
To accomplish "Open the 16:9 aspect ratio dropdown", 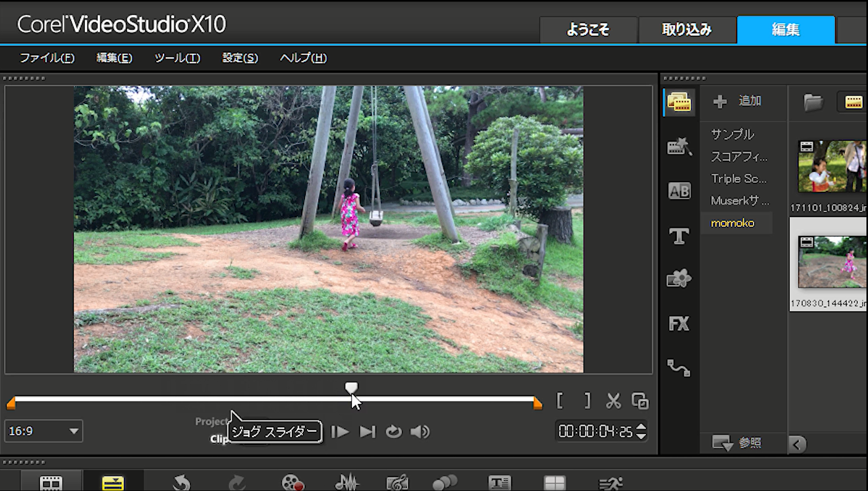I will pyautogui.click(x=44, y=431).
